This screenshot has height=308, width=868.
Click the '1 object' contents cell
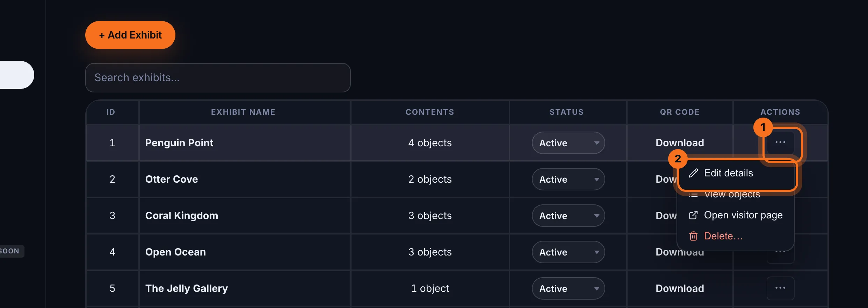[430, 288]
